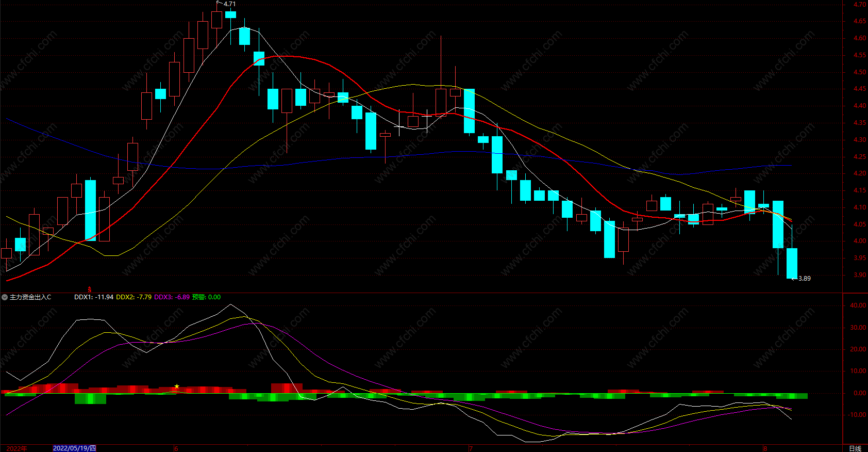Click the 2022年 year label
The height and width of the screenshot is (452, 868).
point(16,448)
